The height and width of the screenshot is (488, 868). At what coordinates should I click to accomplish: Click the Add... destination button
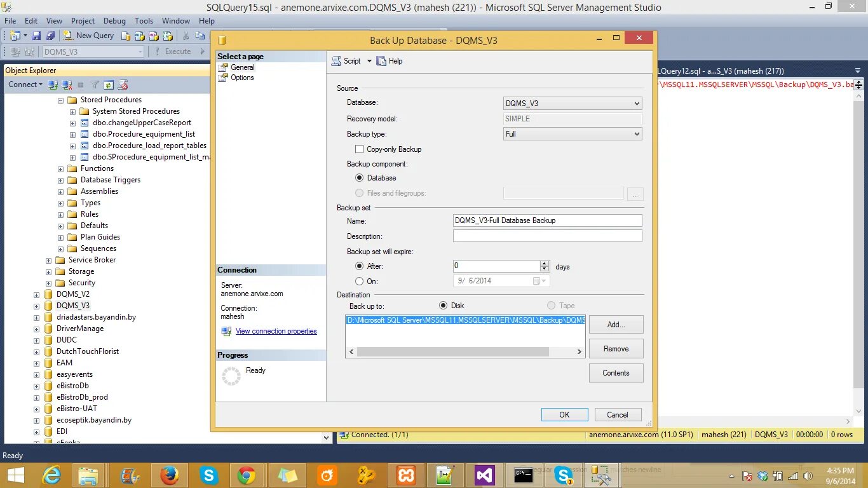616,325
